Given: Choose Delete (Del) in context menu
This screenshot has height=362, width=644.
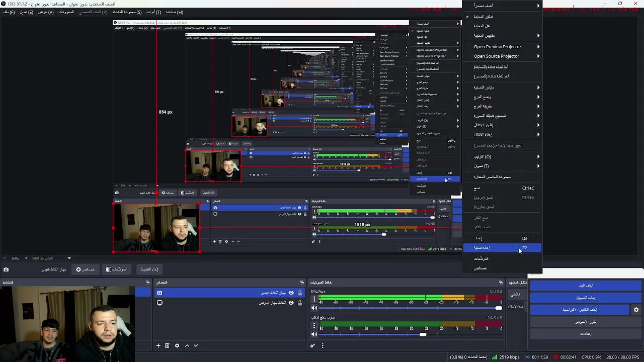Looking at the screenshot, I should pos(502,238).
